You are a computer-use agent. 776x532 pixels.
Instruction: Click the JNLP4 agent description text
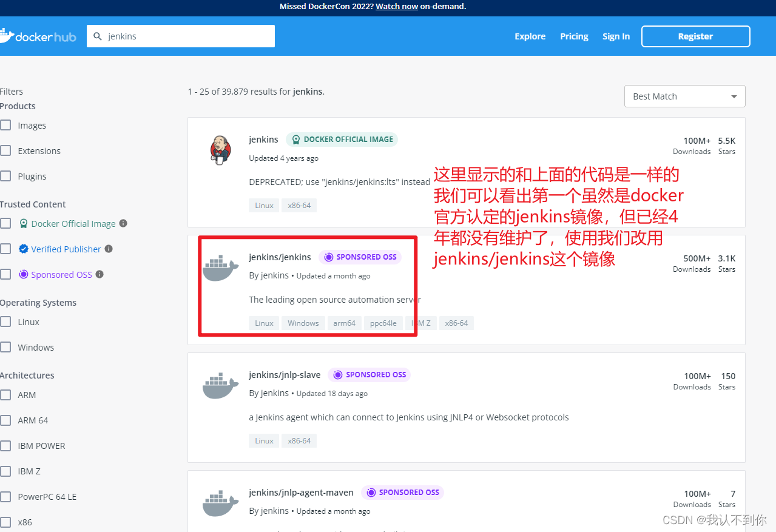(x=409, y=417)
